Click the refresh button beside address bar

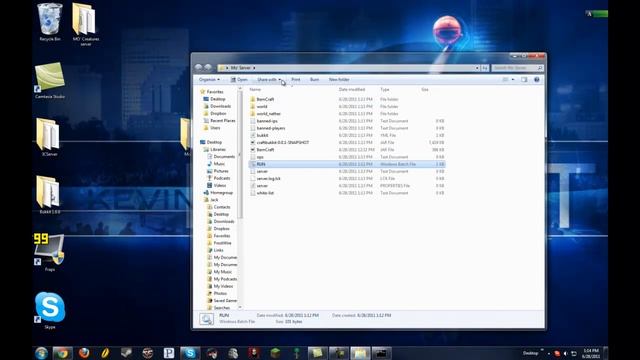(484, 68)
